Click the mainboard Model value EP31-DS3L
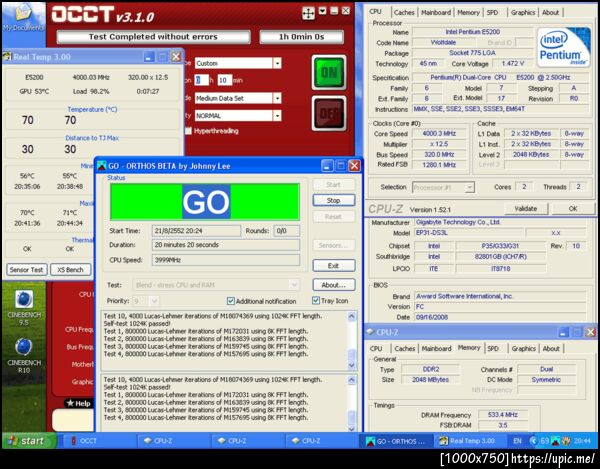Viewport: 600px width, 469px height. (469, 233)
